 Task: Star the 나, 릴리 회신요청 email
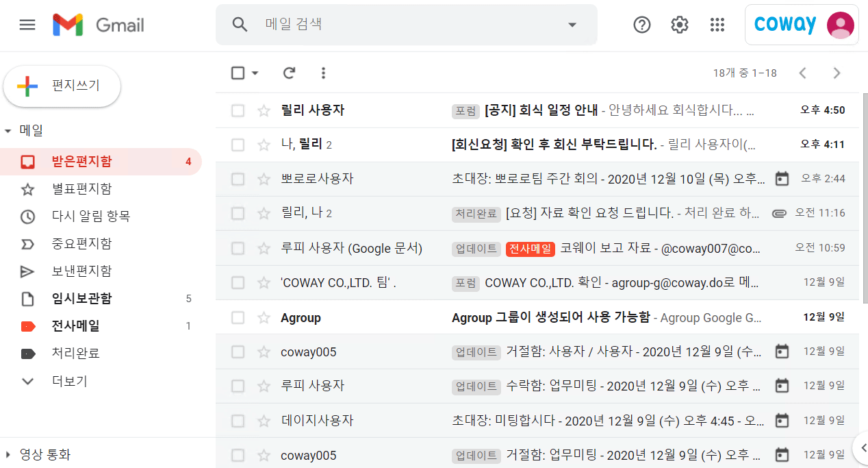(264, 145)
